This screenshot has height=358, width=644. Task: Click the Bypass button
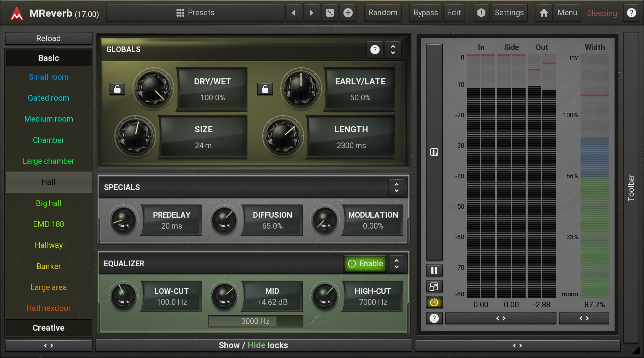425,13
